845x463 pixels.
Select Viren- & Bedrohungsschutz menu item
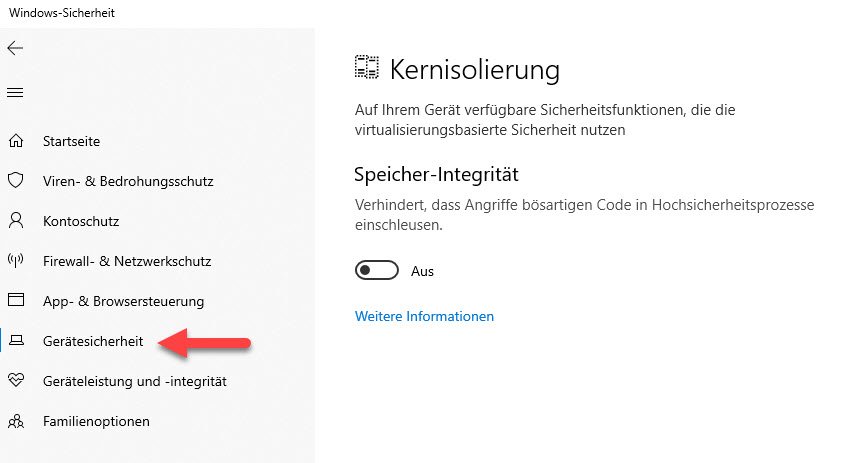128,181
